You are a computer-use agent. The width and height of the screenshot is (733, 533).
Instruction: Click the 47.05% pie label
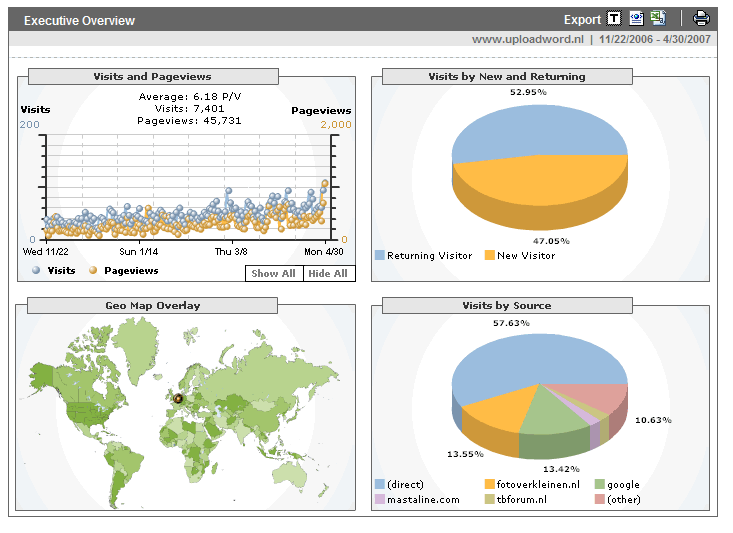point(551,241)
